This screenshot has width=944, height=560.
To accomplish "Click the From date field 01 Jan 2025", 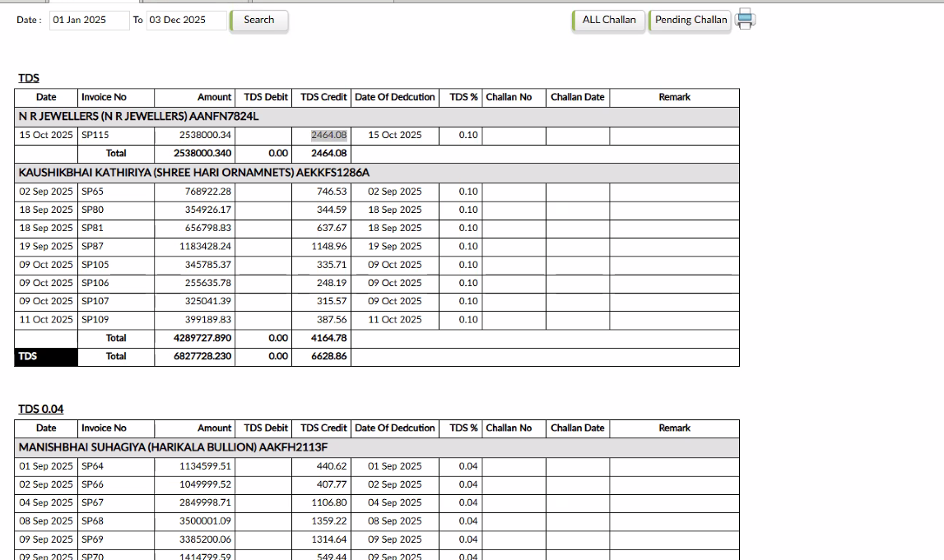I will [x=89, y=21].
